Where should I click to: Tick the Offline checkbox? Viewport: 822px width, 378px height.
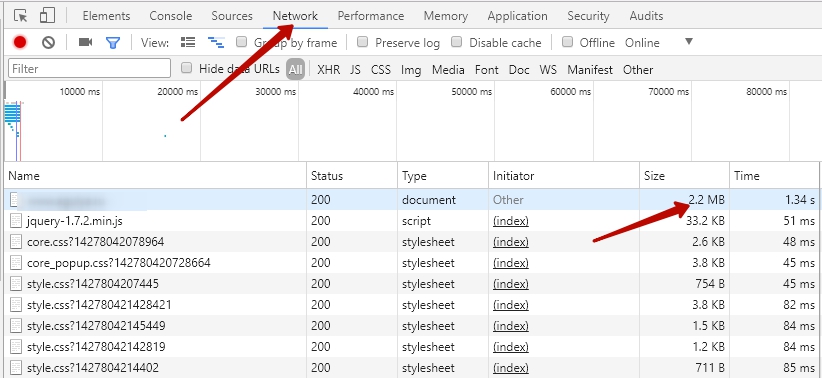click(x=567, y=42)
